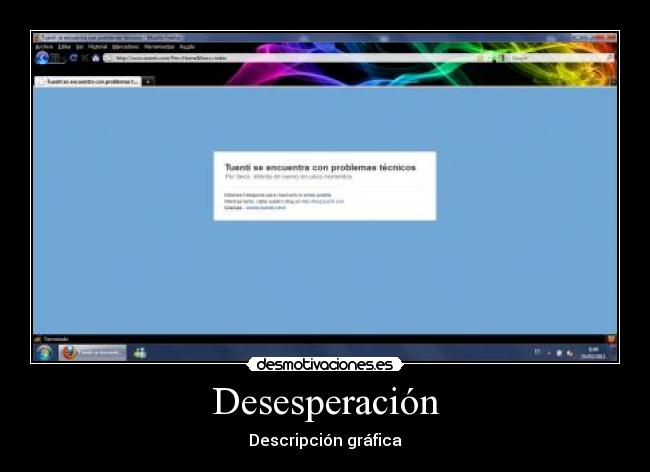Open the Windows Start orb

click(44, 353)
